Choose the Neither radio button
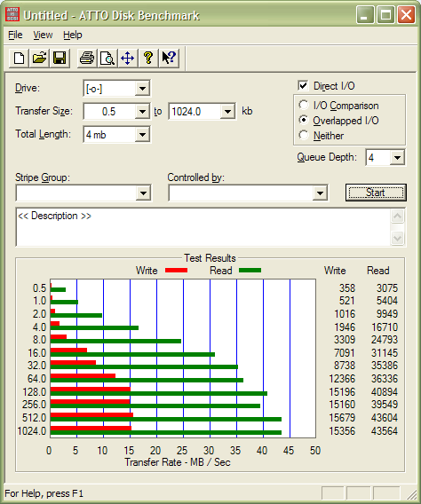 [x=303, y=135]
